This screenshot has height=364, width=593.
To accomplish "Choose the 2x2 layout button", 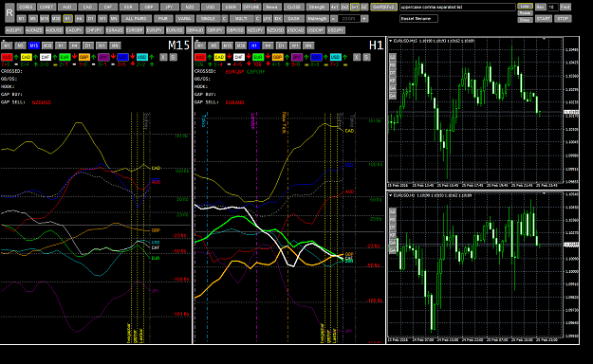I will coord(344,8).
